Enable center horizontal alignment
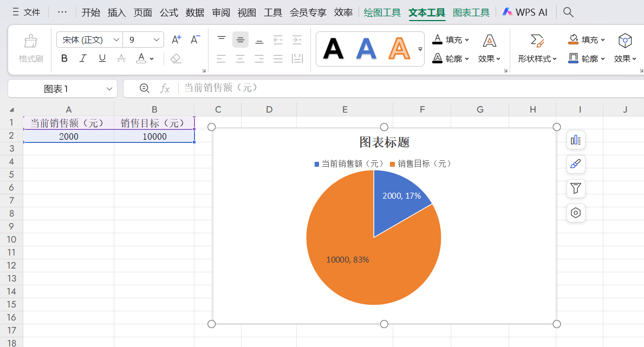This screenshot has height=347, width=644. [240, 59]
